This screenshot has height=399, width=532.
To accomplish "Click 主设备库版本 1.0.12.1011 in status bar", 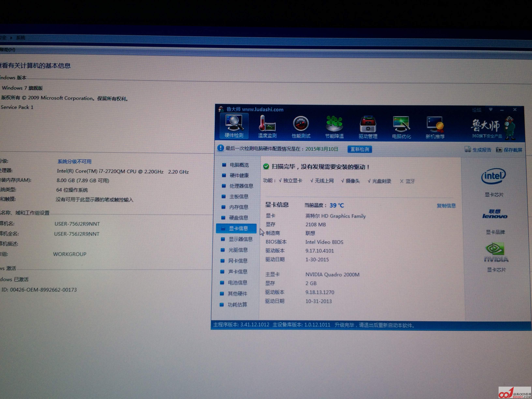I will pyautogui.click(x=301, y=325).
